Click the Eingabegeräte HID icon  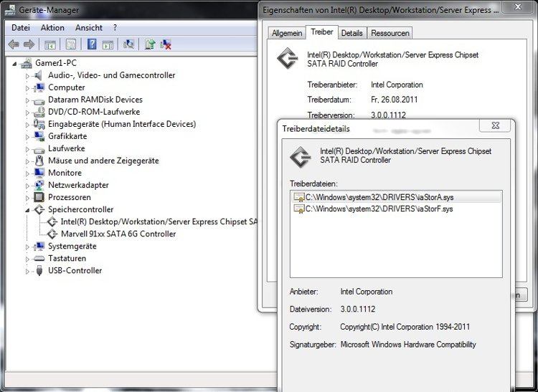39,124
